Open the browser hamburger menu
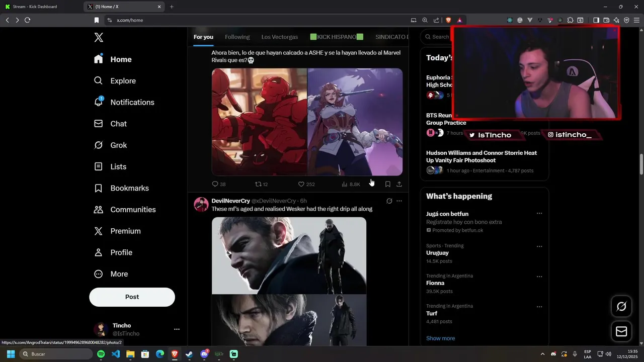Viewport: 644px width, 362px height. pos(636,20)
